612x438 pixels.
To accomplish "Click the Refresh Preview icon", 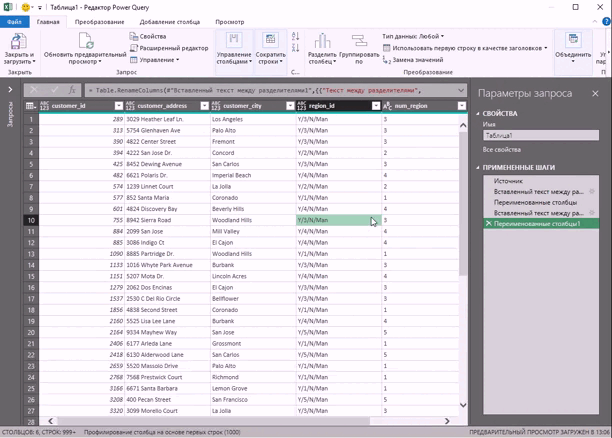I will pyautogui.click(x=85, y=41).
